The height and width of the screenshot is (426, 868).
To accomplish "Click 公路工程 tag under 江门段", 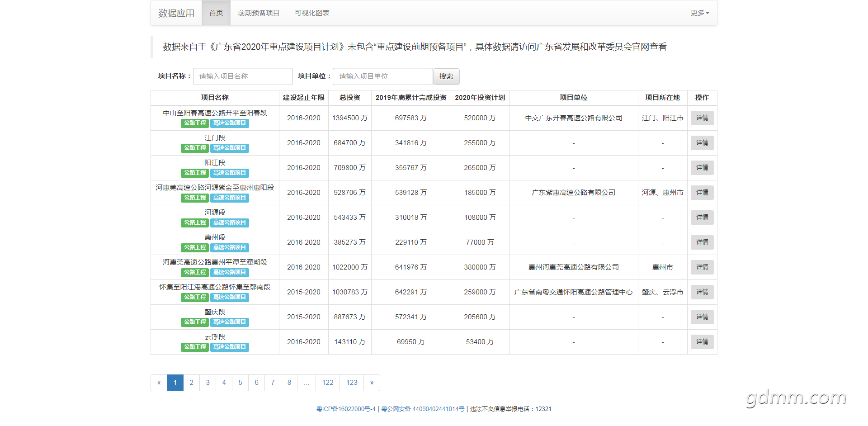I will coord(195,148).
